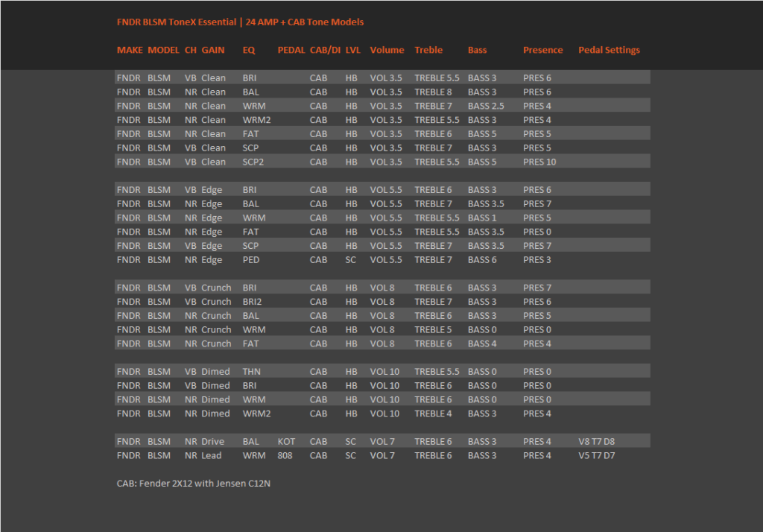Click 'PED' EQ cell in Edge row
763x532 pixels.
(251, 260)
